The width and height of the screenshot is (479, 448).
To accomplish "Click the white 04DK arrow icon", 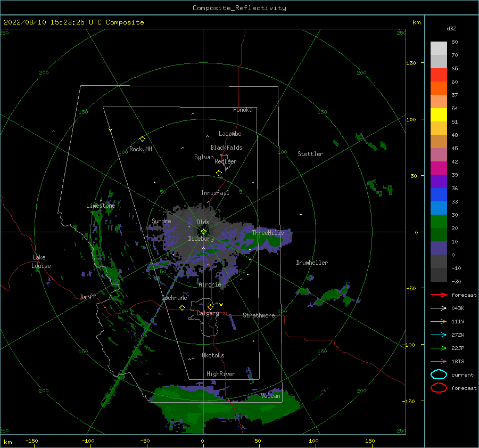I will [439, 308].
